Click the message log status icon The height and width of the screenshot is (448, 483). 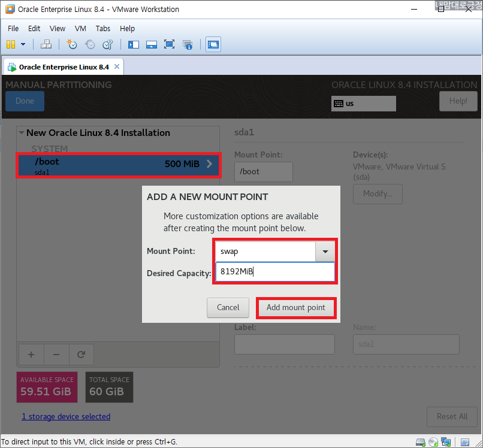(x=465, y=442)
